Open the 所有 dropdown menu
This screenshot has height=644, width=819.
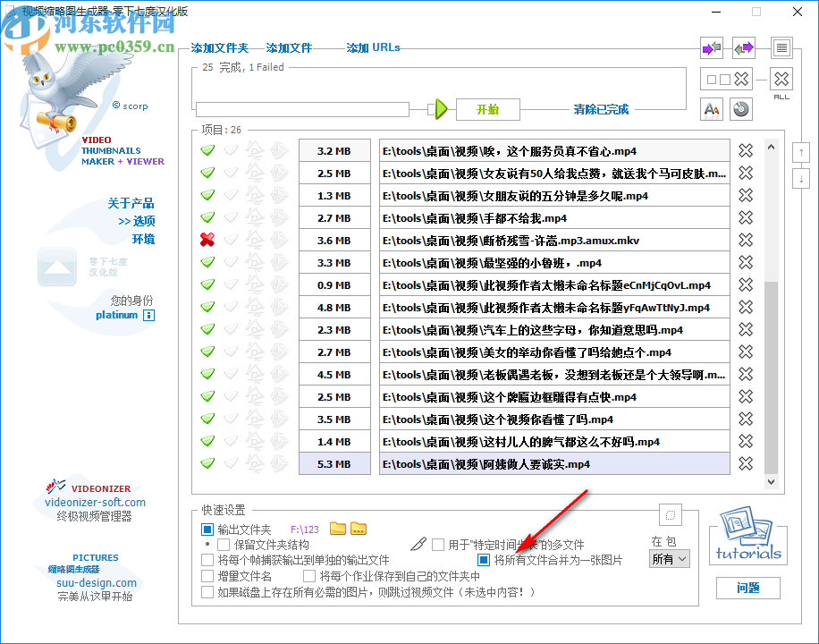pyautogui.click(x=669, y=558)
